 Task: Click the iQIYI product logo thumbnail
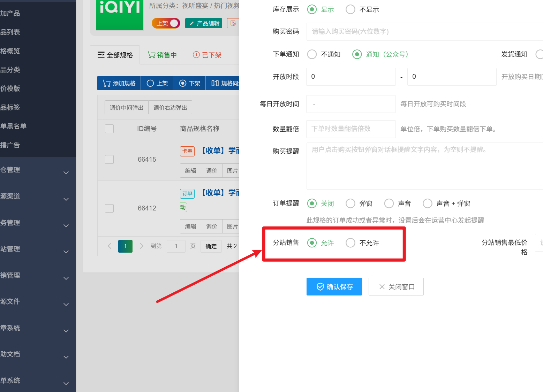point(120,15)
